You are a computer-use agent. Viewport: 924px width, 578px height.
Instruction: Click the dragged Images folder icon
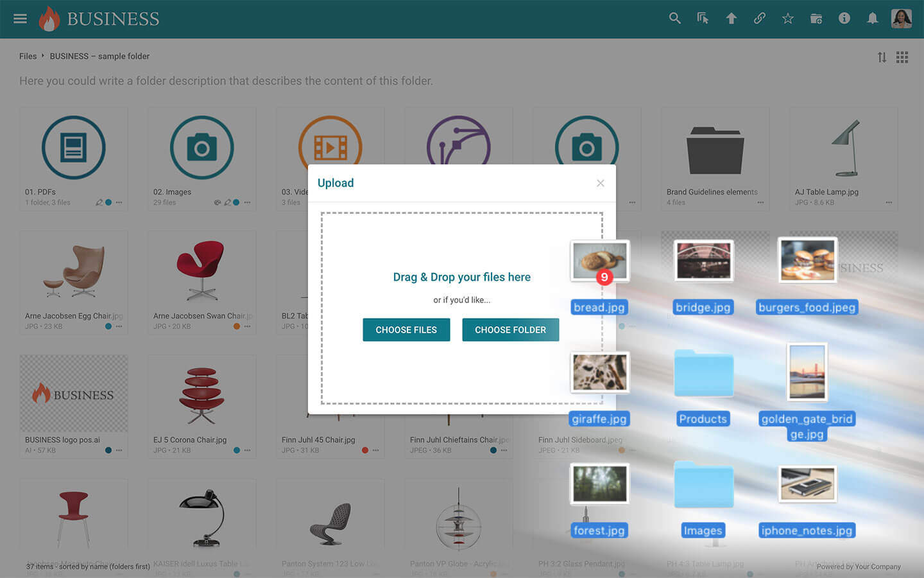[703, 484]
